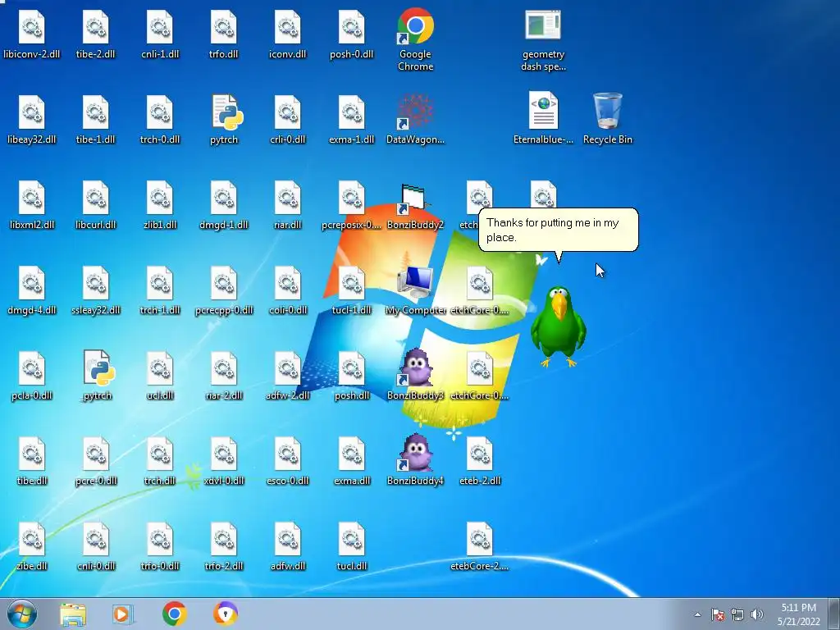
Task: Click the cnli-1.dll desktop file
Action: tap(160, 34)
